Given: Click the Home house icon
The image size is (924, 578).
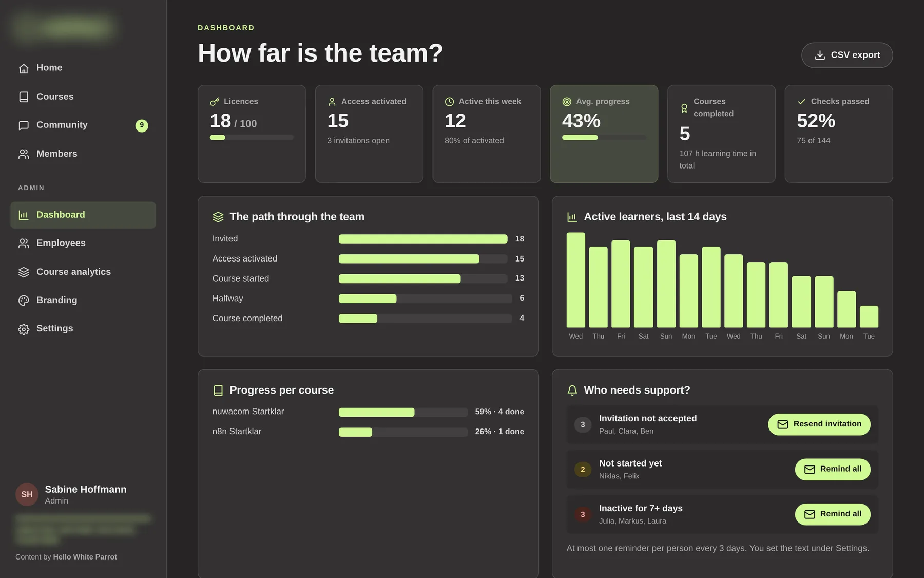Looking at the screenshot, I should coord(24,68).
